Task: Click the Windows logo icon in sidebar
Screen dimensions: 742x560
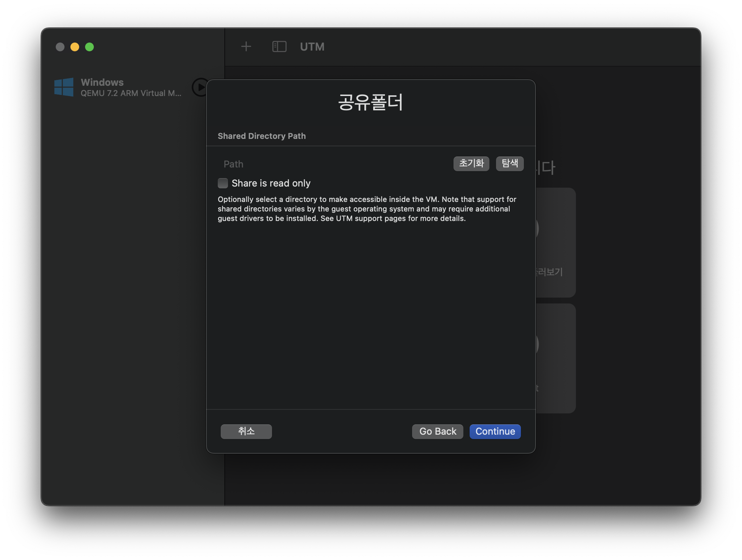Action: click(x=64, y=87)
